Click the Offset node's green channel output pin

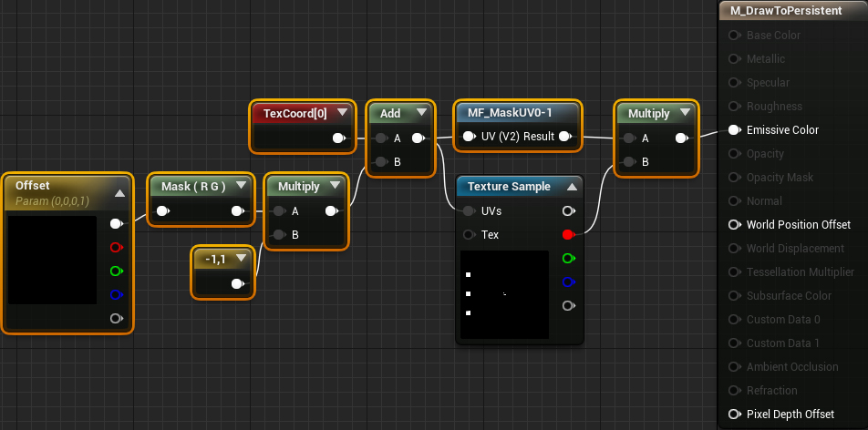click(x=116, y=271)
